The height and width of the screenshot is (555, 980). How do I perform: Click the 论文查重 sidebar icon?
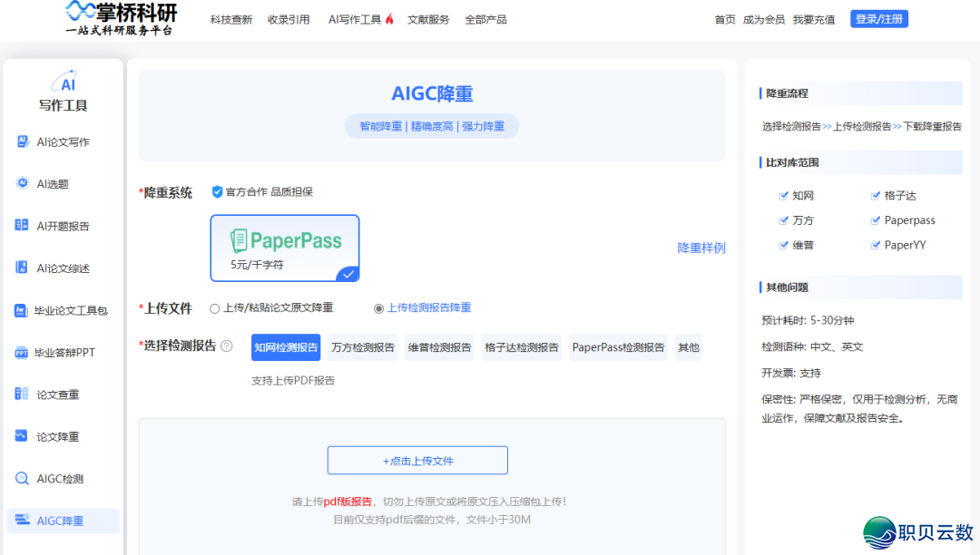point(21,394)
